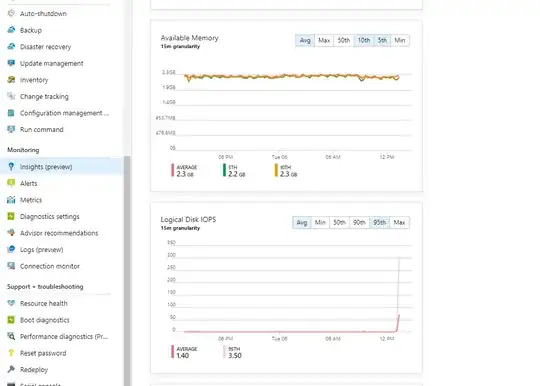Click the Backup cloud icon
540x386 pixels.
11,30
